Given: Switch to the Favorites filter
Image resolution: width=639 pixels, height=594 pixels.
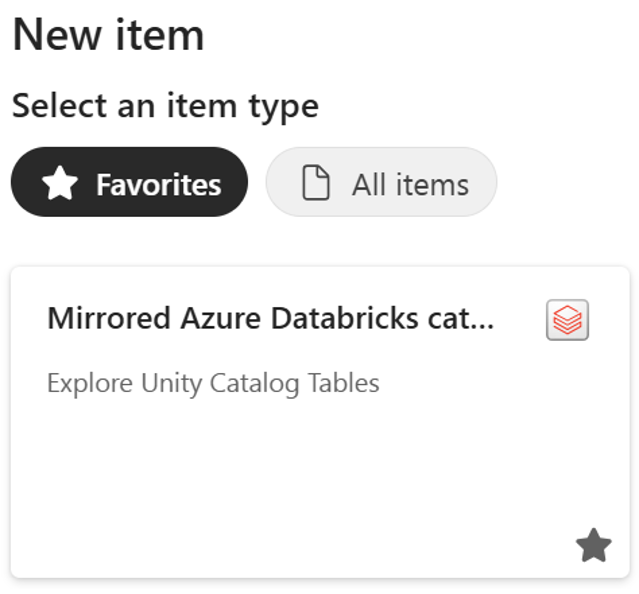Looking at the screenshot, I should click(x=129, y=183).
